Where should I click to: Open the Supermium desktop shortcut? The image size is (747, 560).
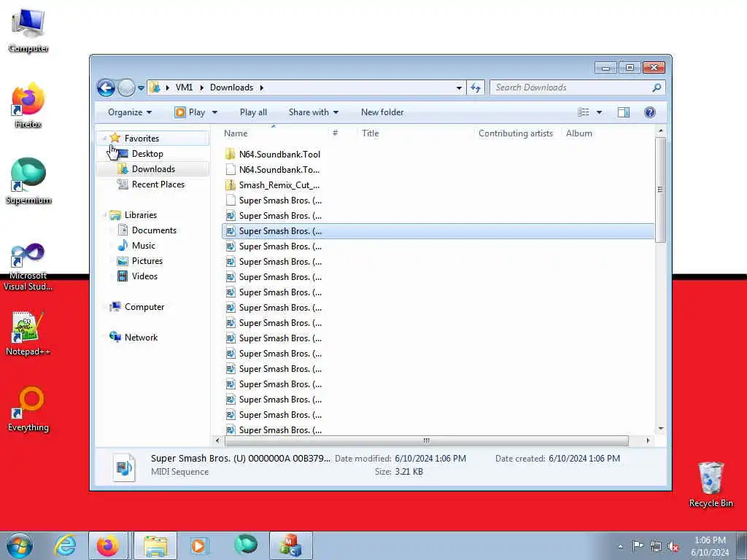point(28,182)
